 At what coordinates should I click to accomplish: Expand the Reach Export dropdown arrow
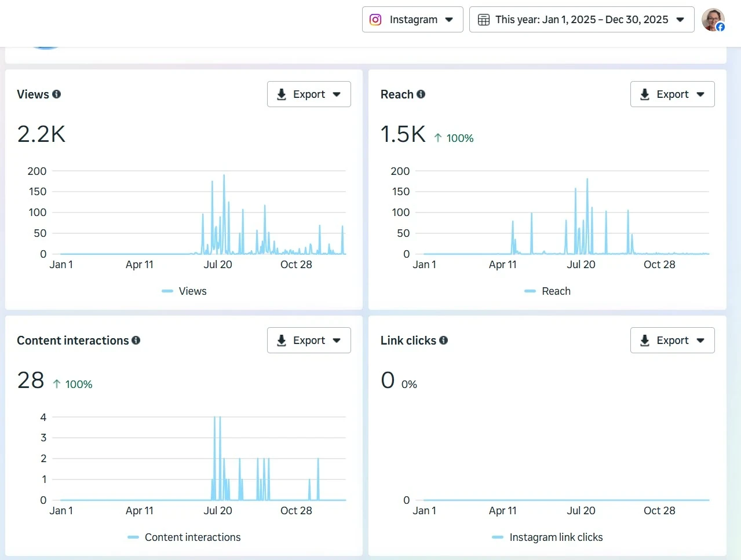(700, 94)
